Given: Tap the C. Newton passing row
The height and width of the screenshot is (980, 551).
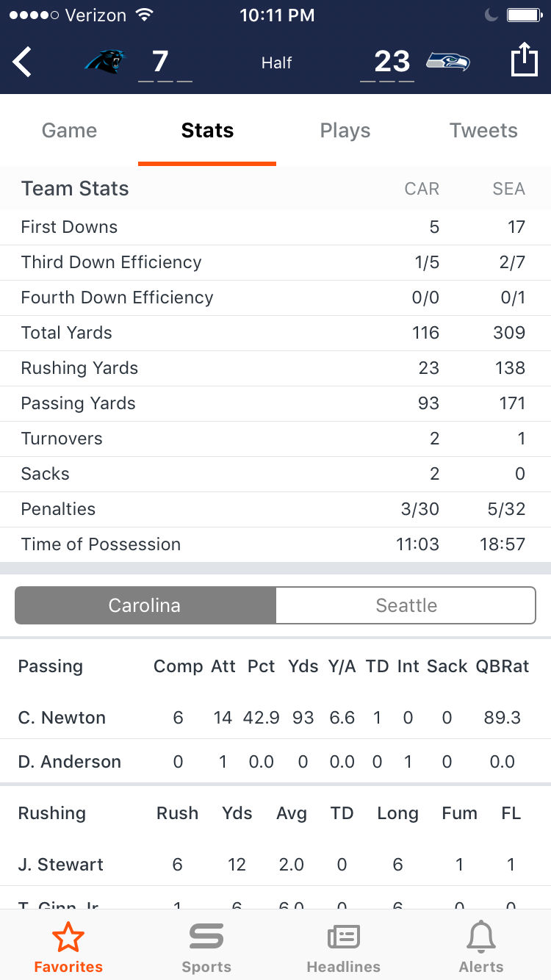Looking at the screenshot, I should pos(275,718).
